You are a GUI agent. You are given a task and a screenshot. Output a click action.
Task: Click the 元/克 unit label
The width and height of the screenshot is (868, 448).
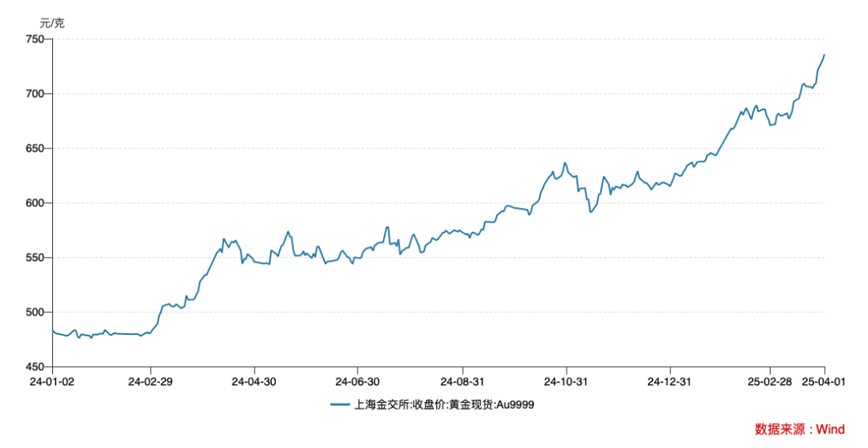click(52, 23)
